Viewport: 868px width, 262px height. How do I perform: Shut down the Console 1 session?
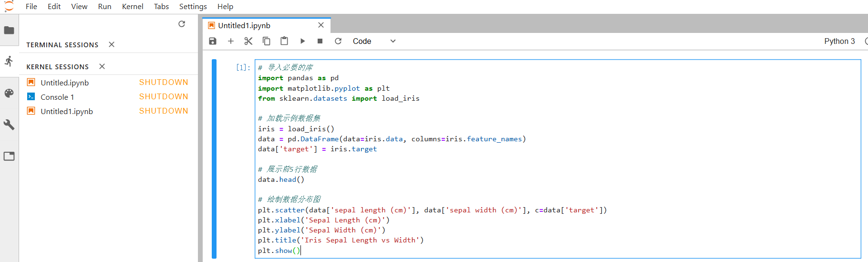(164, 96)
